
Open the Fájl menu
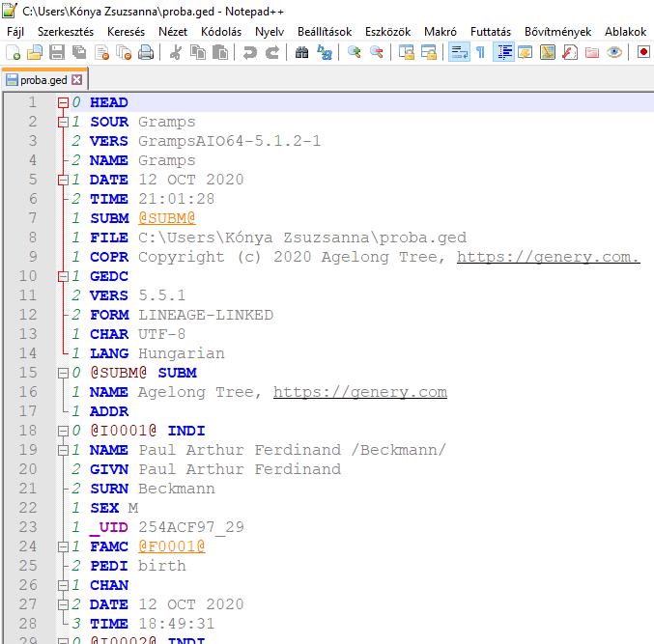pyautogui.click(x=15, y=32)
